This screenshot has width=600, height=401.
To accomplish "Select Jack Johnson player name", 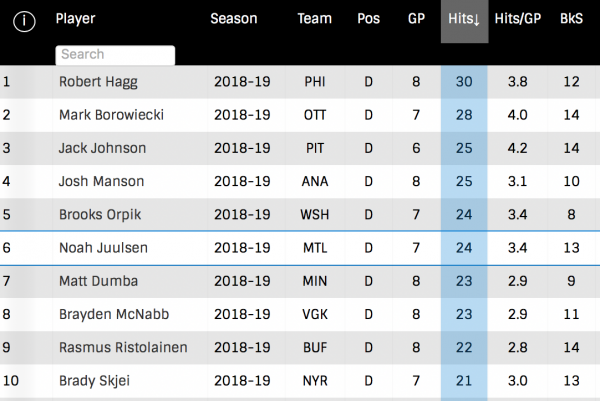I will pos(102,148).
